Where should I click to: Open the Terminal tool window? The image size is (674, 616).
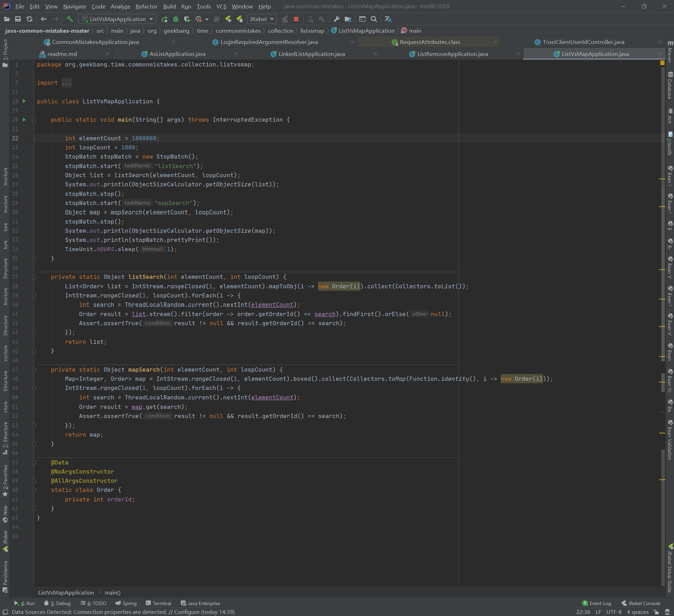[158, 603]
